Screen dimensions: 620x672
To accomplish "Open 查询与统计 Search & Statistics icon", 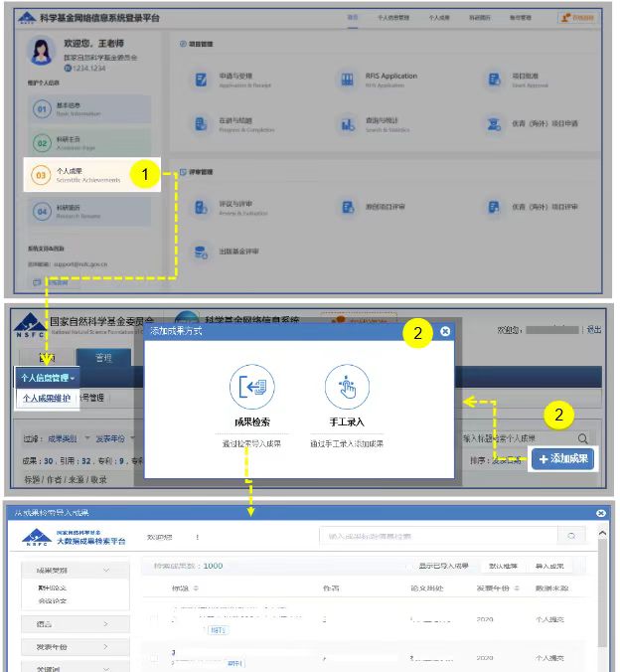I will click(347, 124).
